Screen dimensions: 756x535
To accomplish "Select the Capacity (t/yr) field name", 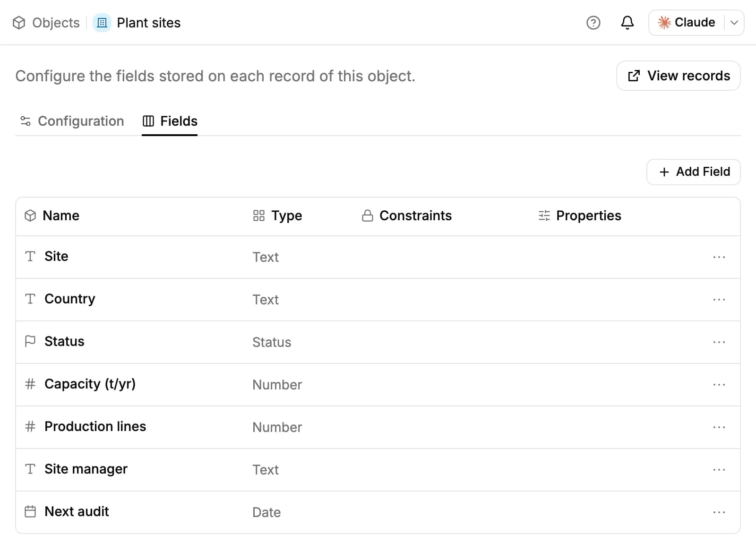I will (x=90, y=384).
